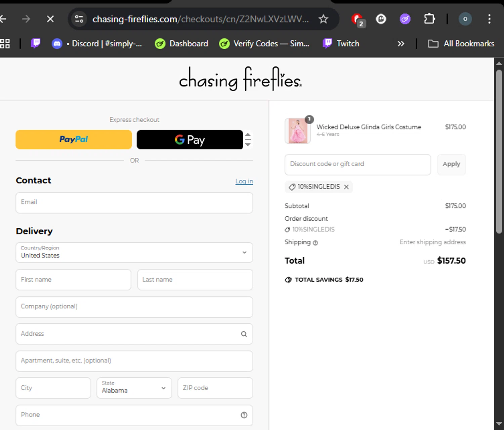Viewport: 504px width, 430px height.
Task: Click the chasing fireflies logo
Action: [241, 79]
